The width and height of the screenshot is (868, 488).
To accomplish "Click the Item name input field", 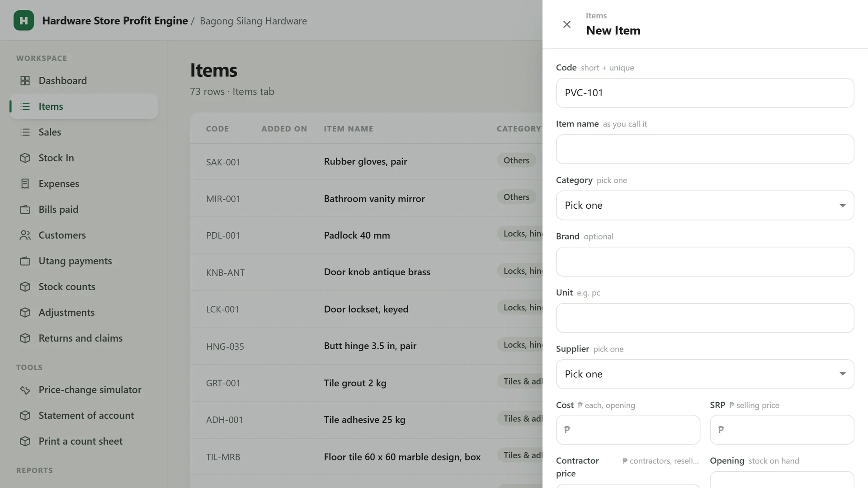I will coord(705,149).
